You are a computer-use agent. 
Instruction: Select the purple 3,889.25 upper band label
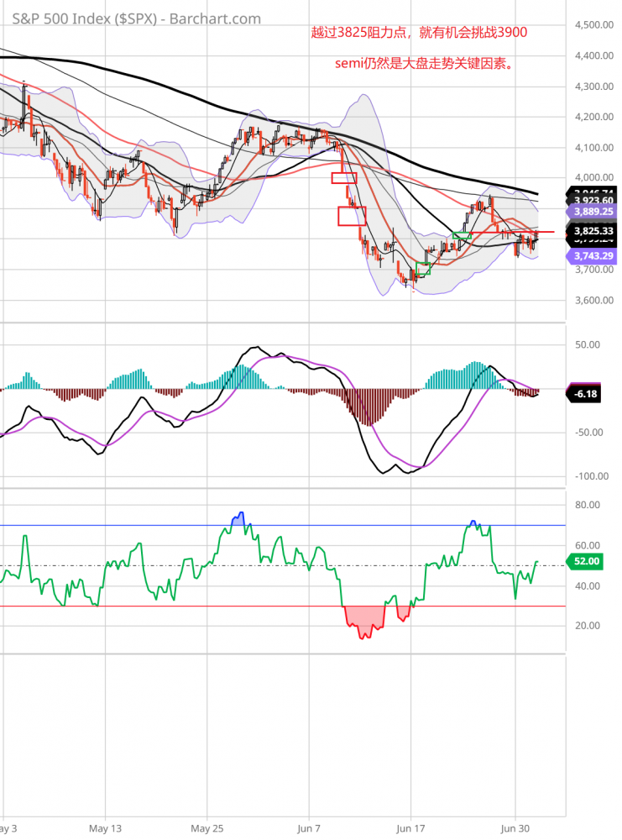pyautogui.click(x=594, y=212)
